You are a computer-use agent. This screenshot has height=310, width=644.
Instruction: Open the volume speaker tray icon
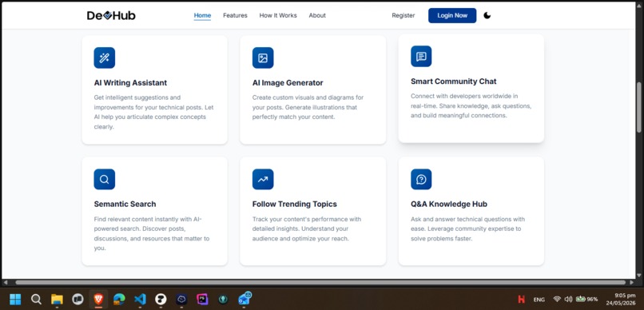point(568,300)
